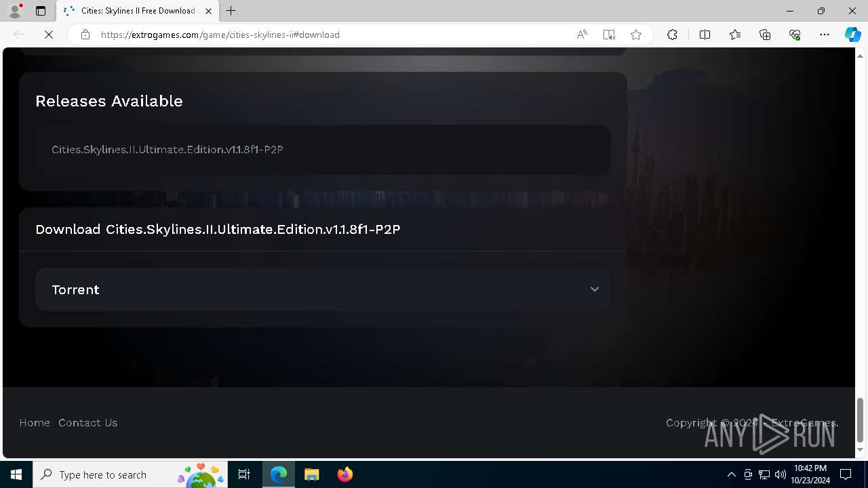This screenshot has width=868, height=488.
Task: Open the Favorites list
Action: (x=735, y=35)
